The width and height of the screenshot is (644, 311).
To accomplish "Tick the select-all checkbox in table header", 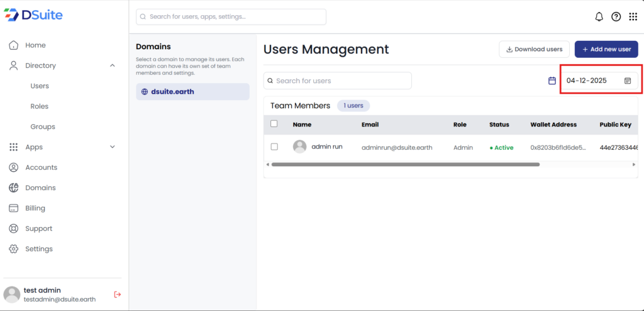I will pos(274,124).
